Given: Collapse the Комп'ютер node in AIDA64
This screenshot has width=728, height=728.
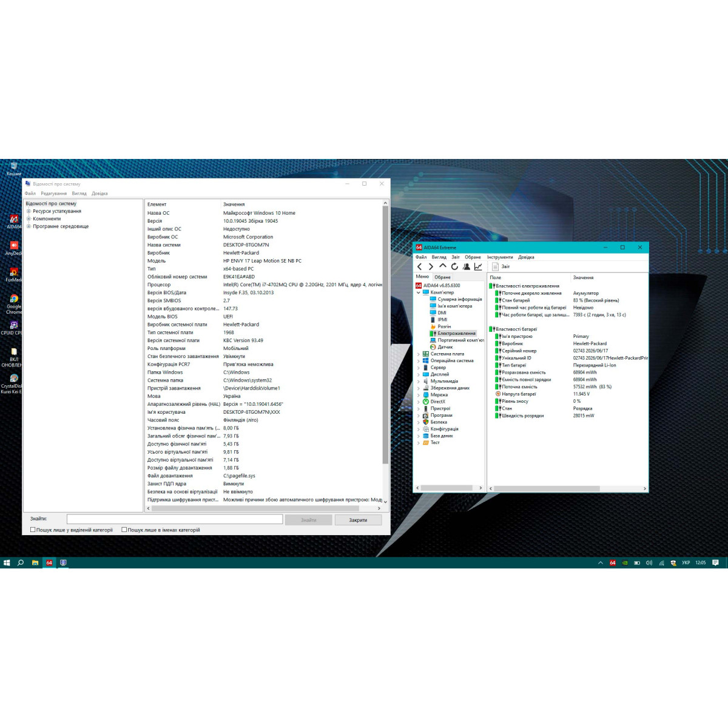Looking at the screenshot, I should coord(418,292).
